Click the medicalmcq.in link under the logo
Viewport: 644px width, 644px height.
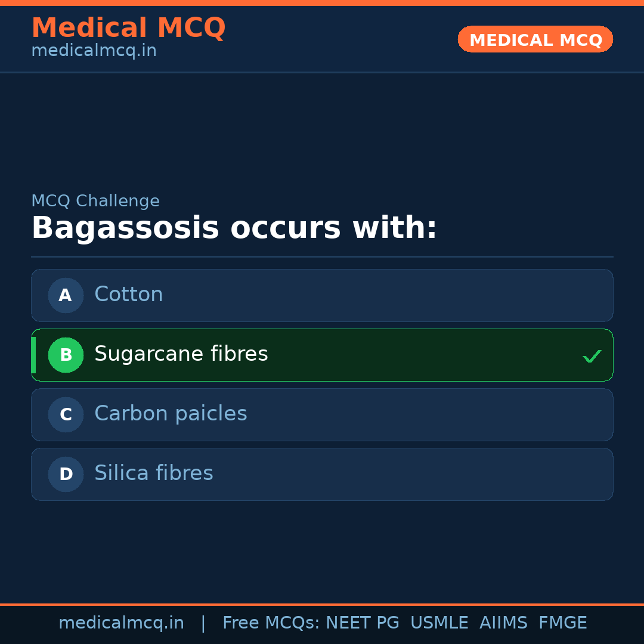pyautogui.click(x=94, y=50)
